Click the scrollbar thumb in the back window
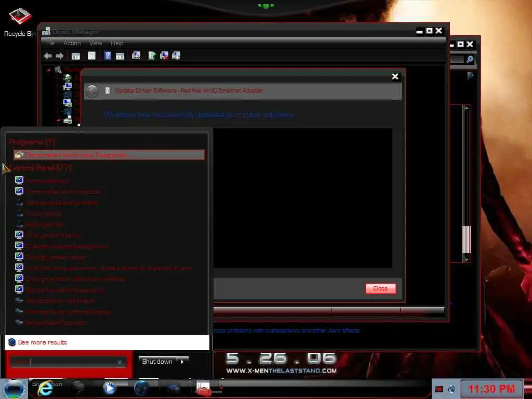The width and height of the screenshot is (532, 399). (466, 240)
